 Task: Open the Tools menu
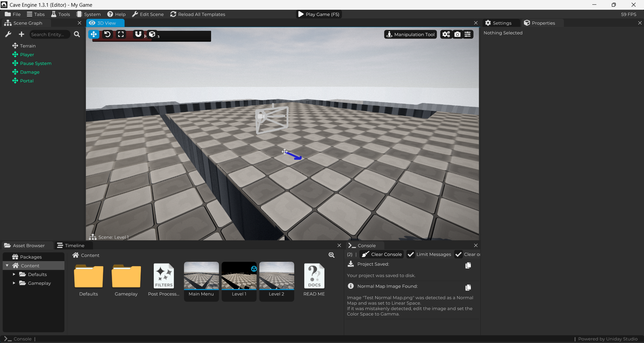point(60,14)
